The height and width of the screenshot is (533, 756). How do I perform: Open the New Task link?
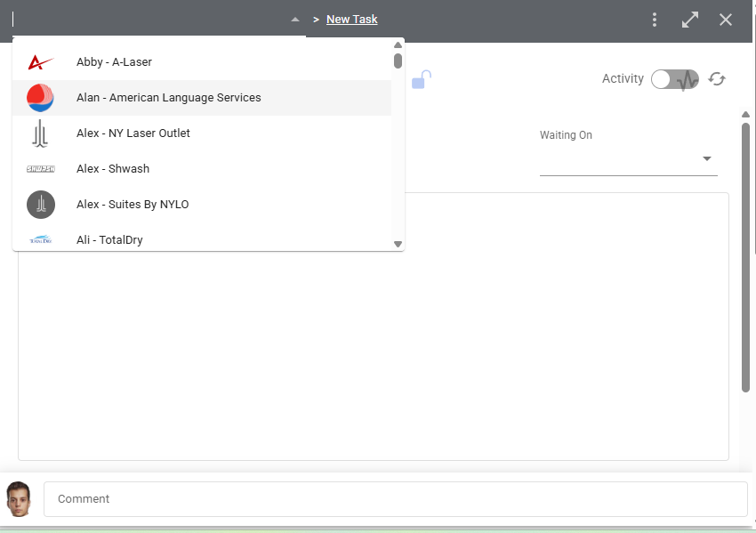352,20
